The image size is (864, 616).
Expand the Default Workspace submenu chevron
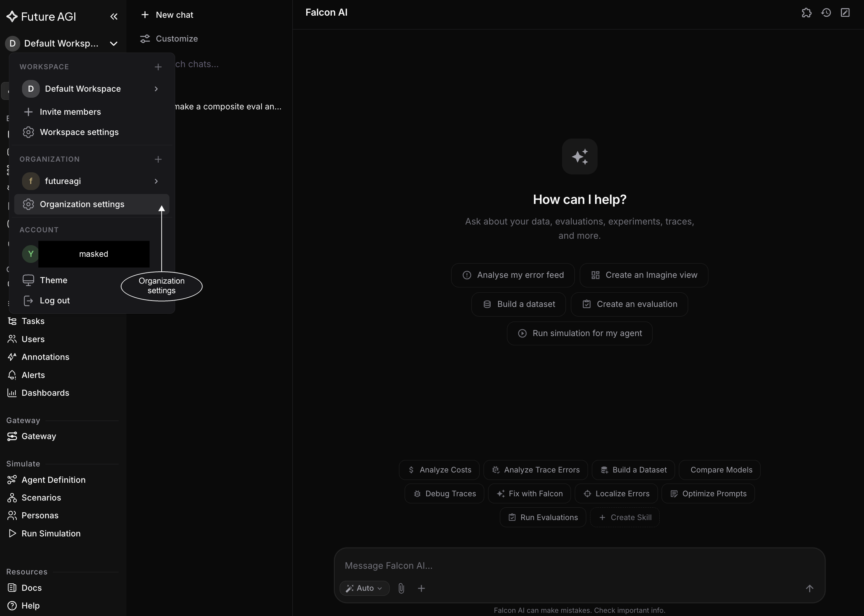point(156,89)
